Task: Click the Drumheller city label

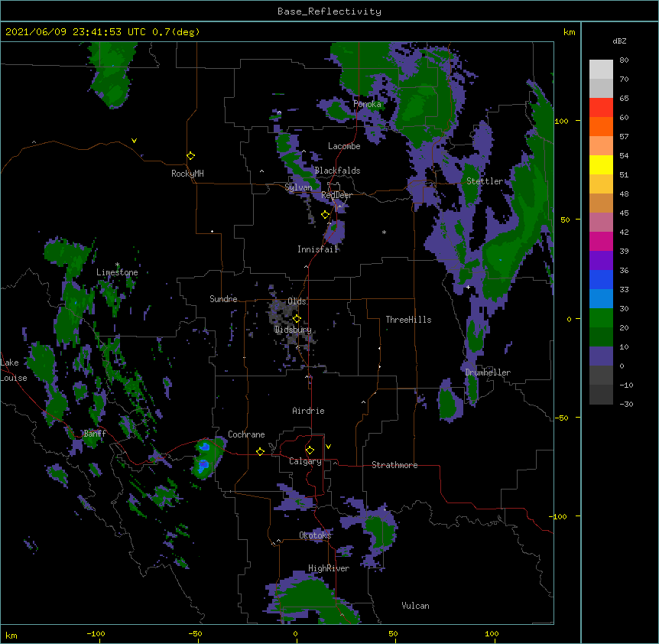Action: (x=488, y=372)
